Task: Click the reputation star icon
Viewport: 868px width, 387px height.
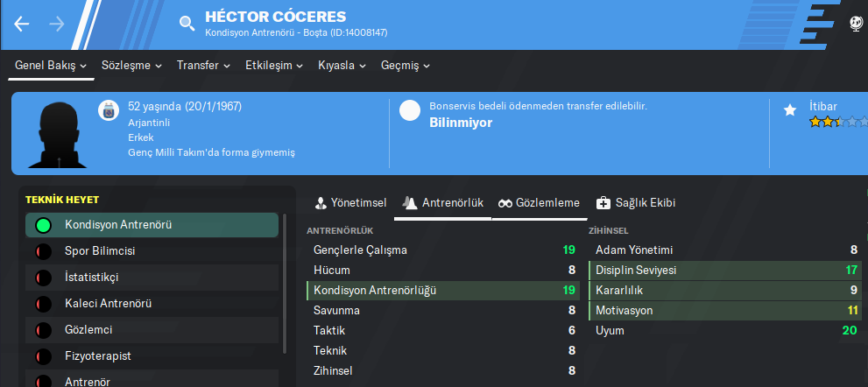Action: [x=789, y=110]
